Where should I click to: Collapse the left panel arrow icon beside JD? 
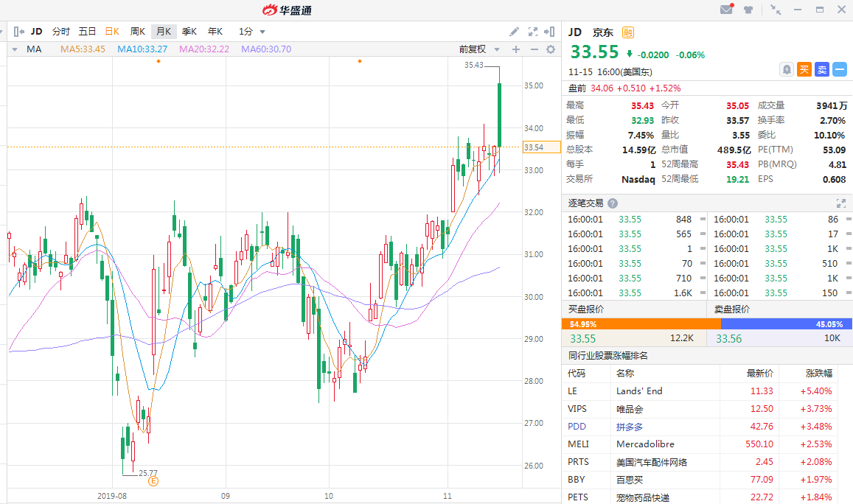tap(18, 32)
